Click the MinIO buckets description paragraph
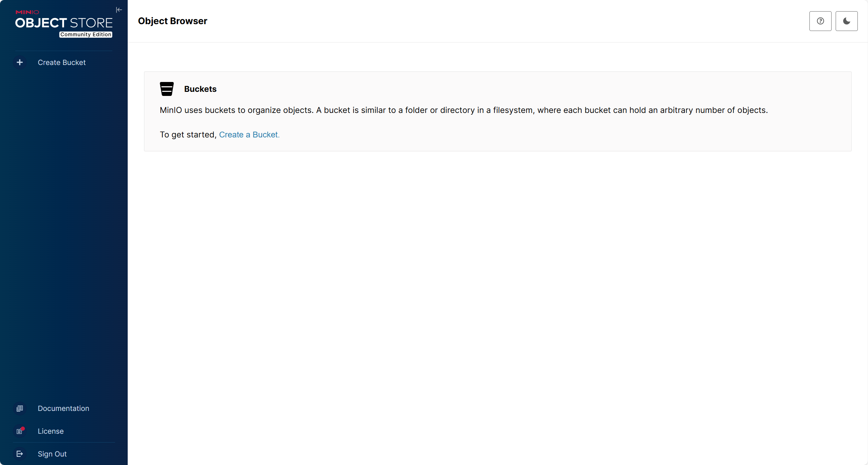The image size is (868, 465). pyautogui.click(x=463, y=110)
